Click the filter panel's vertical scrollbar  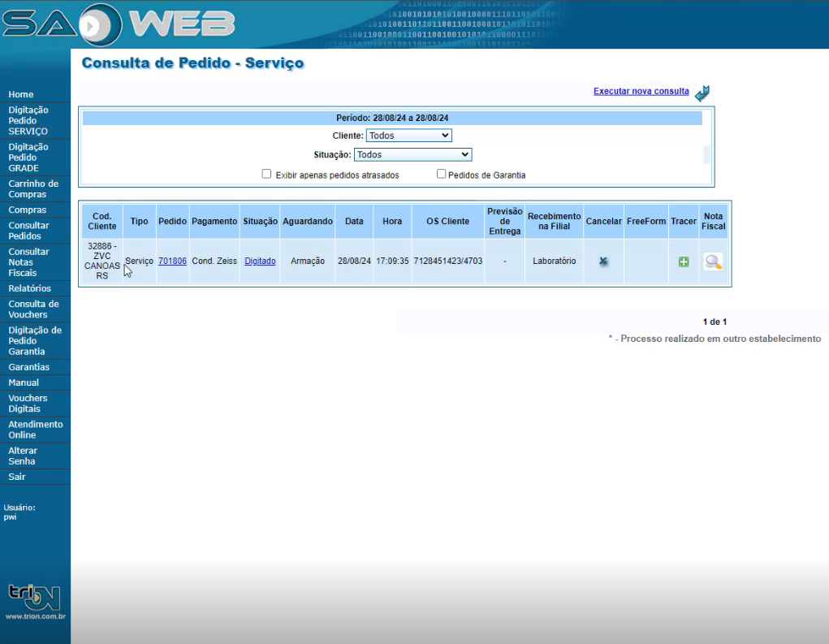706,154
